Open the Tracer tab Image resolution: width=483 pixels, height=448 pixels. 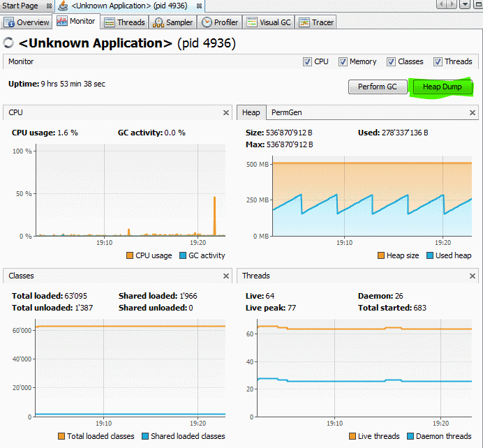pyautogui.click(x=316, y=22)
